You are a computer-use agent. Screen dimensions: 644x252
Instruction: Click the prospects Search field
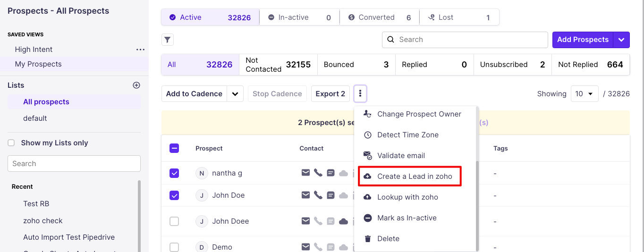tap(465, 40)
